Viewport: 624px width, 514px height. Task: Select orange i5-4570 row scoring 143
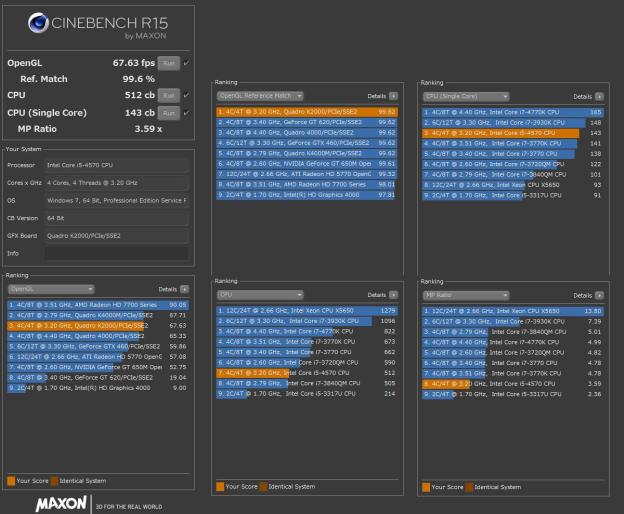(513, 133)
